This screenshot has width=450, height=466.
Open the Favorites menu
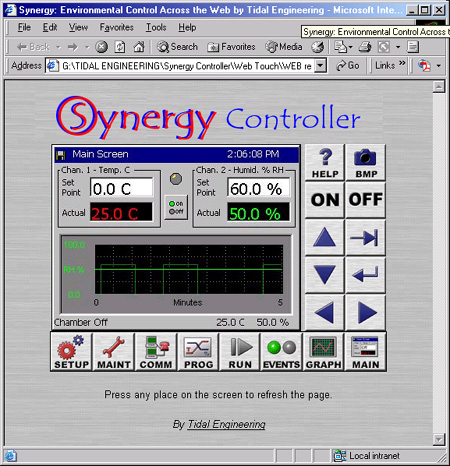click(117, 27)
